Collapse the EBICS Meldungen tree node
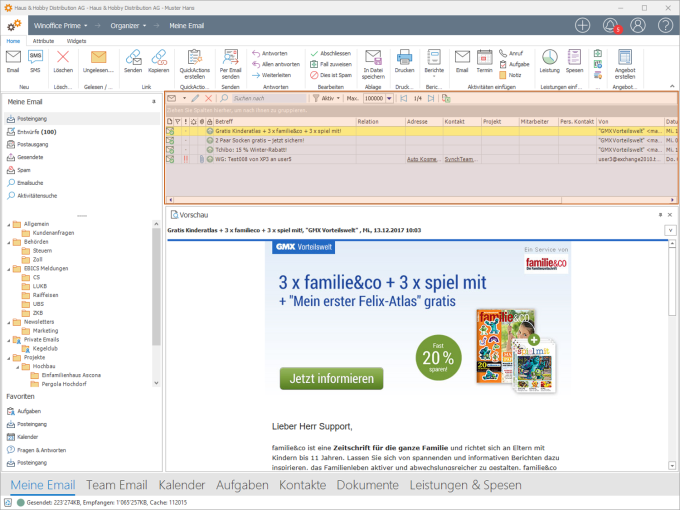The image size is (680, 510). [x=9, y=269]
